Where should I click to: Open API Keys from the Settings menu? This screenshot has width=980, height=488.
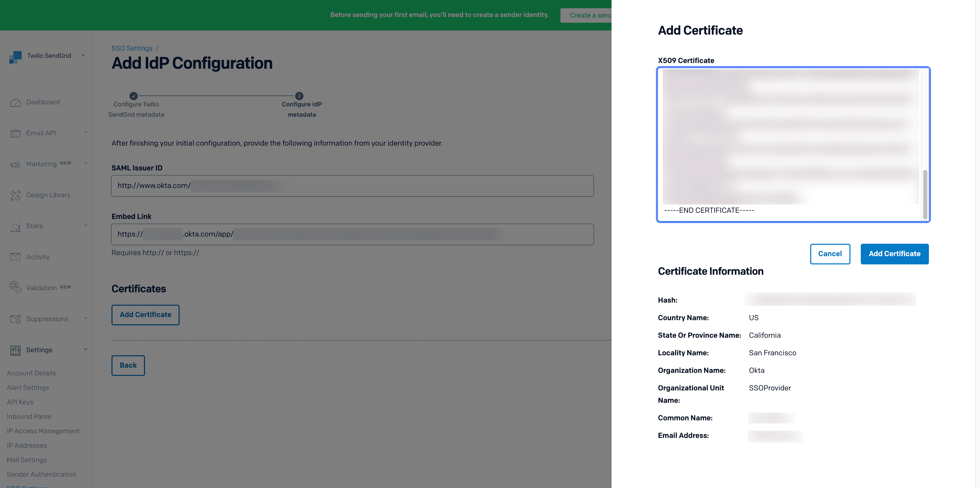[20, 402]
